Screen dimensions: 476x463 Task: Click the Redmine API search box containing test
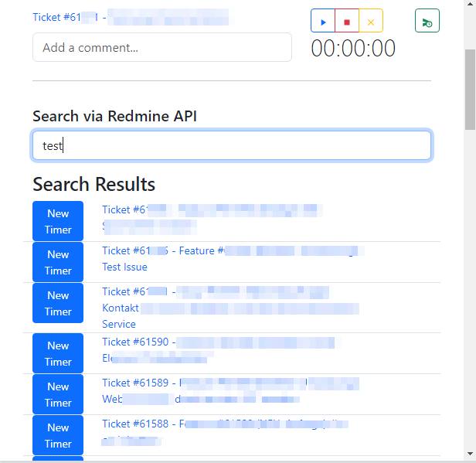[x=232, y=145]
